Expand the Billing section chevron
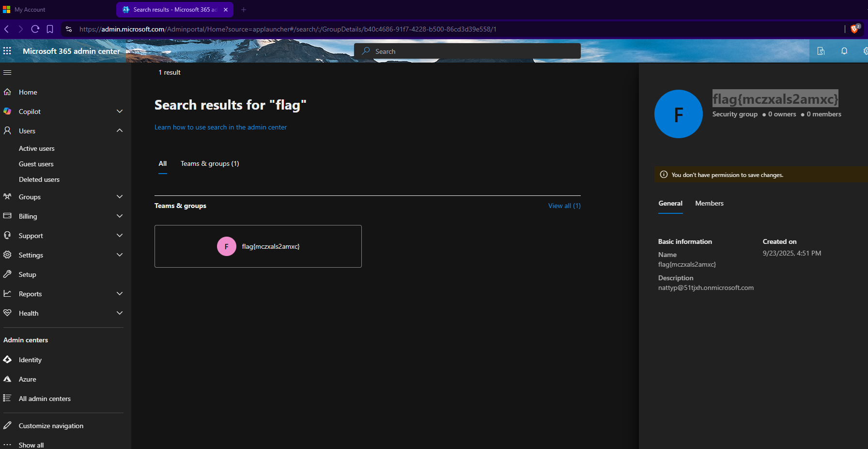 [120, 216]
